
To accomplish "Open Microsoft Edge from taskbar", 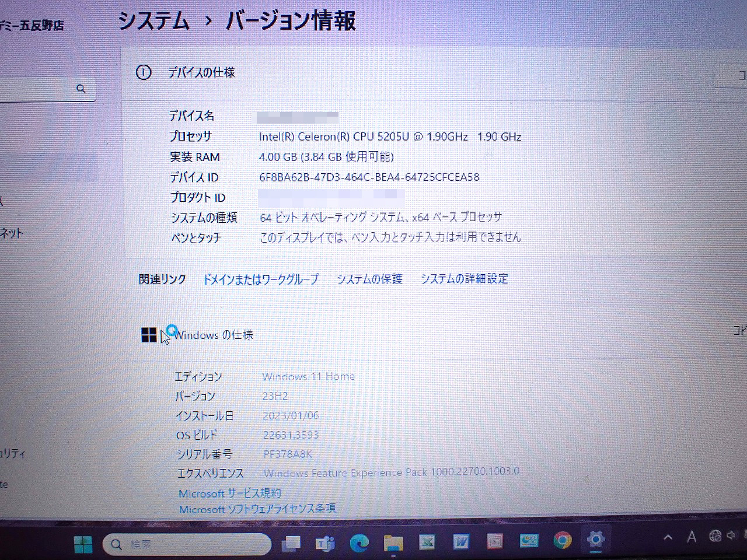I will [359, 544].
